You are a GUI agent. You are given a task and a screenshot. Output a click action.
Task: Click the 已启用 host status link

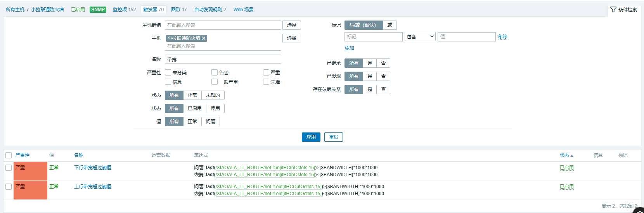(x=78, y=10)
